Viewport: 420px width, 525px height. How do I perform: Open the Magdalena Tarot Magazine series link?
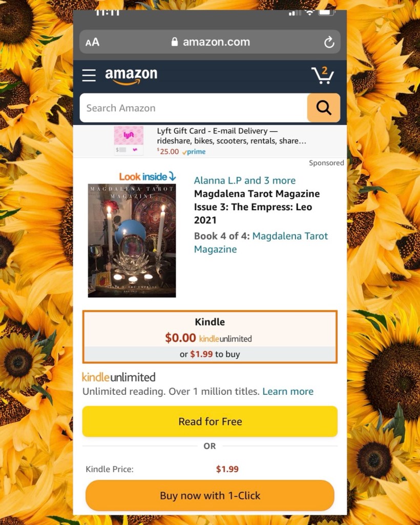tap(261, 243)
